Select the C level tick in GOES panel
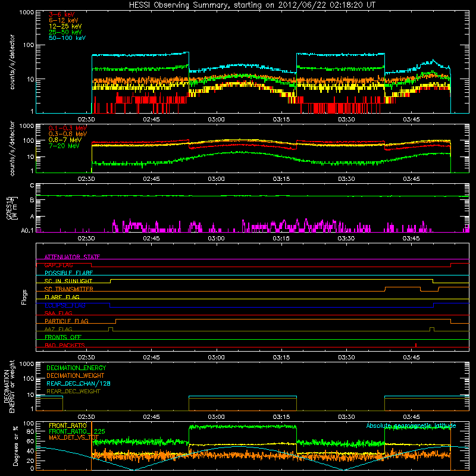The width and height of the screenshot is (476, 476). (x=32, y=185)
